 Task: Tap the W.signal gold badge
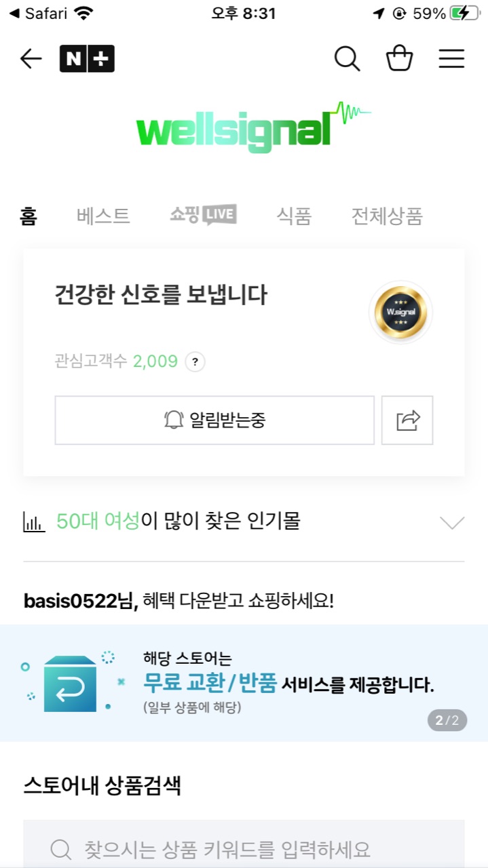click(x=400, y=313)
